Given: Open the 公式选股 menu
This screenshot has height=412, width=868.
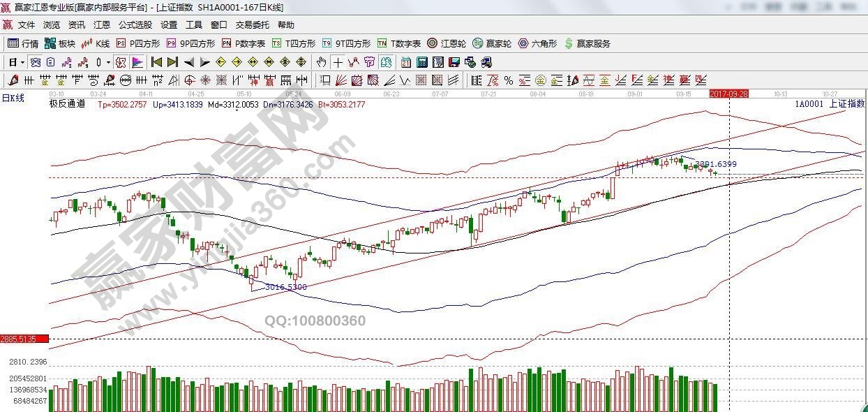Looking at the screenshot, I should pyautogui.click(x=135, y=24).
